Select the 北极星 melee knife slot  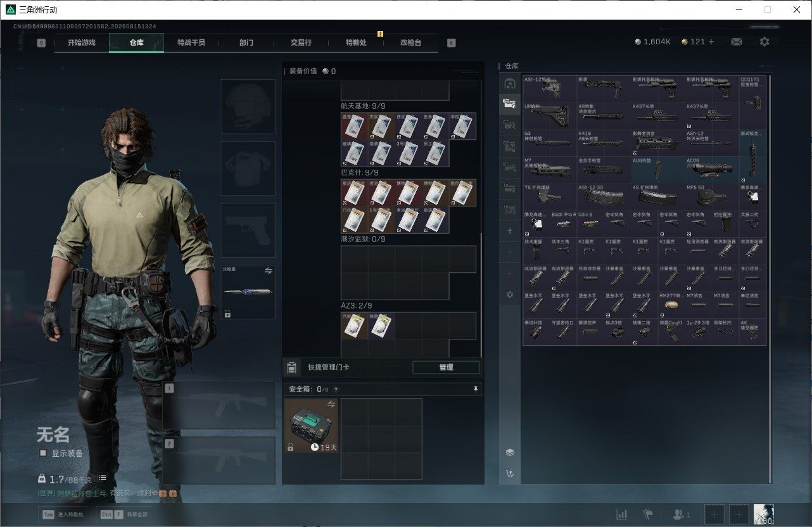coord(248,292)
